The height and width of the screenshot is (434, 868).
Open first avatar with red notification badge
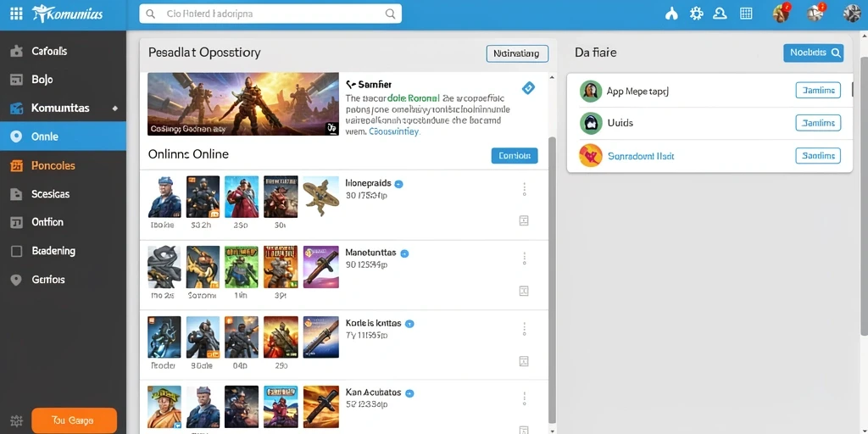(x=781, y=14)
